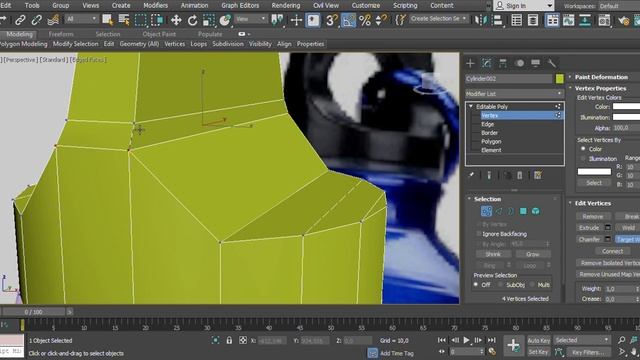640x360 pixels.
Task: Toggle the Ribbon display icon
Action: pos(552,20)
